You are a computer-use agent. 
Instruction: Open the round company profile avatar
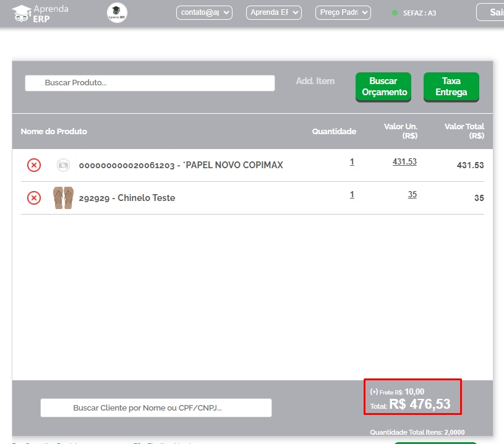pyautogui.click(x=117, y=13)
